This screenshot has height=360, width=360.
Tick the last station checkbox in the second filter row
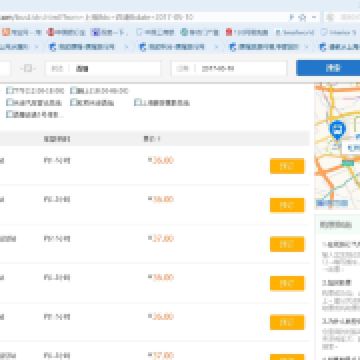138,102
